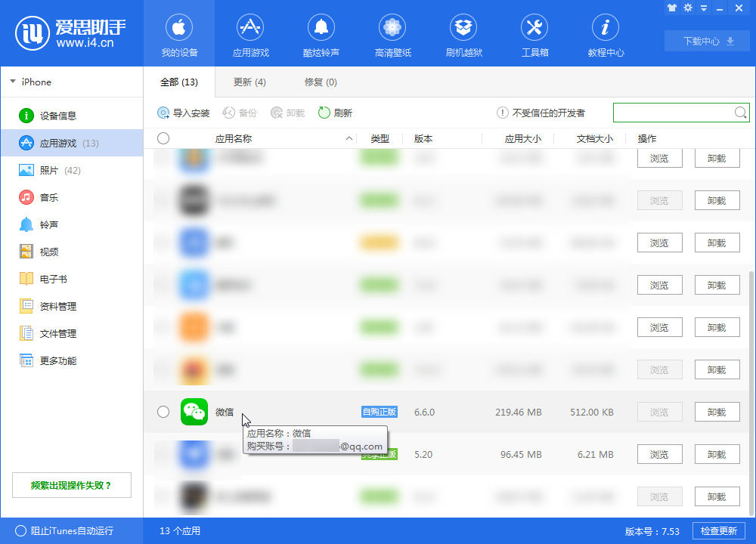Select the 微信 app row checkbox
Screen dimensions: 756x544
[x=163, y=412]
